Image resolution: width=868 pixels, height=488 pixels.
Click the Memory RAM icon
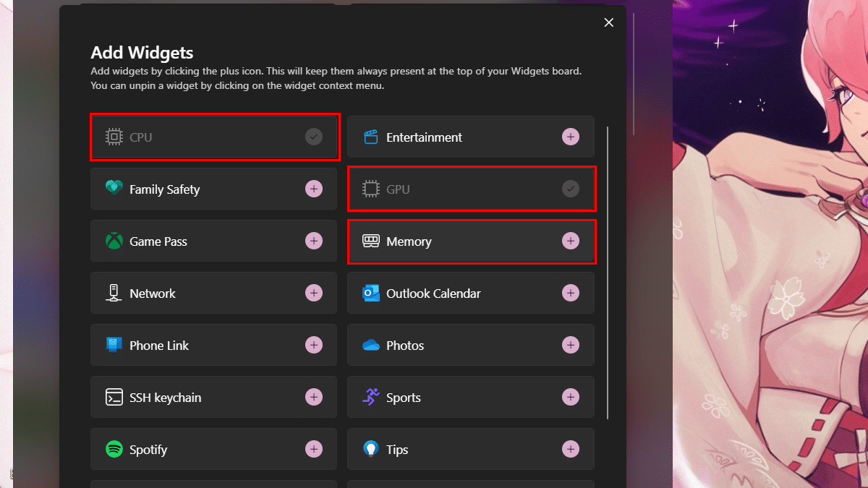pos(371,241)
